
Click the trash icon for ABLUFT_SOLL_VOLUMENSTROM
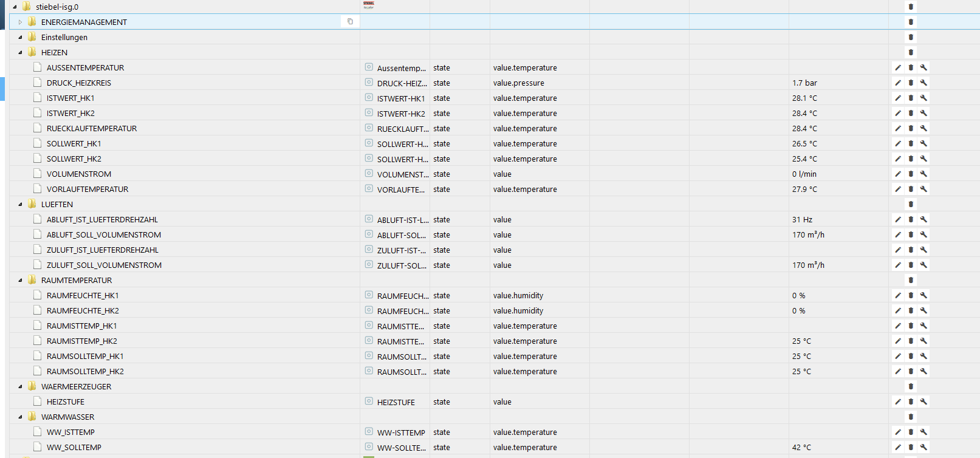coord(911,234)
